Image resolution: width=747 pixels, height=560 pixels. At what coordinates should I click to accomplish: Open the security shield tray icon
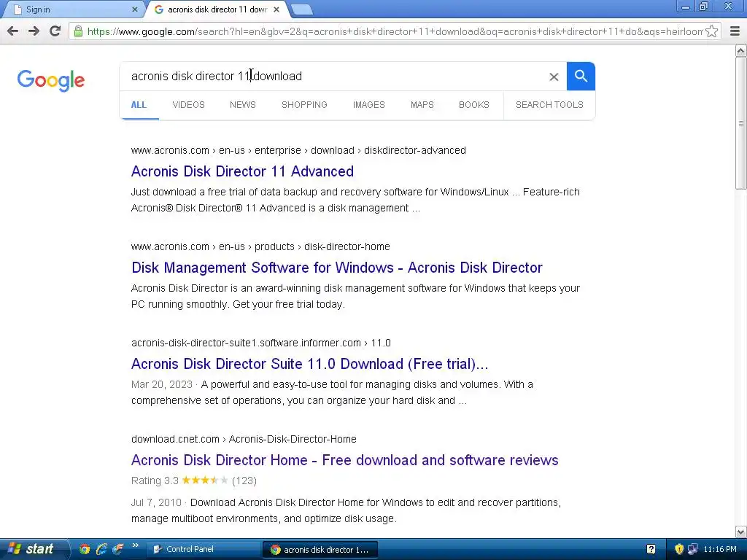(679, 549)
